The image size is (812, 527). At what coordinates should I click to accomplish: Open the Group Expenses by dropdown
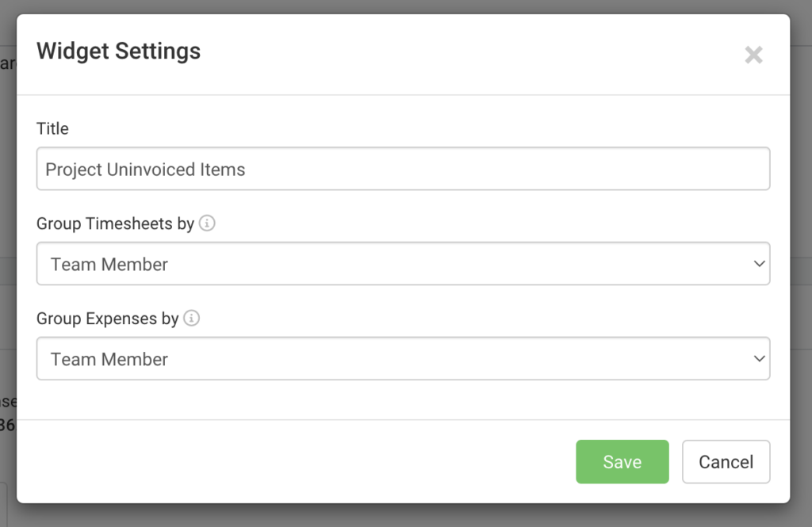[x=403, y=358]
